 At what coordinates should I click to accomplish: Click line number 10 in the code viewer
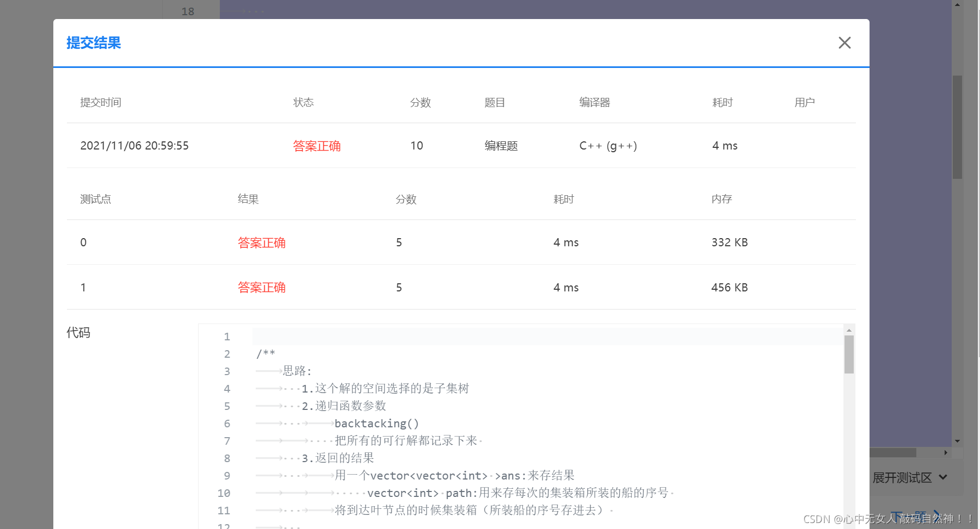pos(223,493)
